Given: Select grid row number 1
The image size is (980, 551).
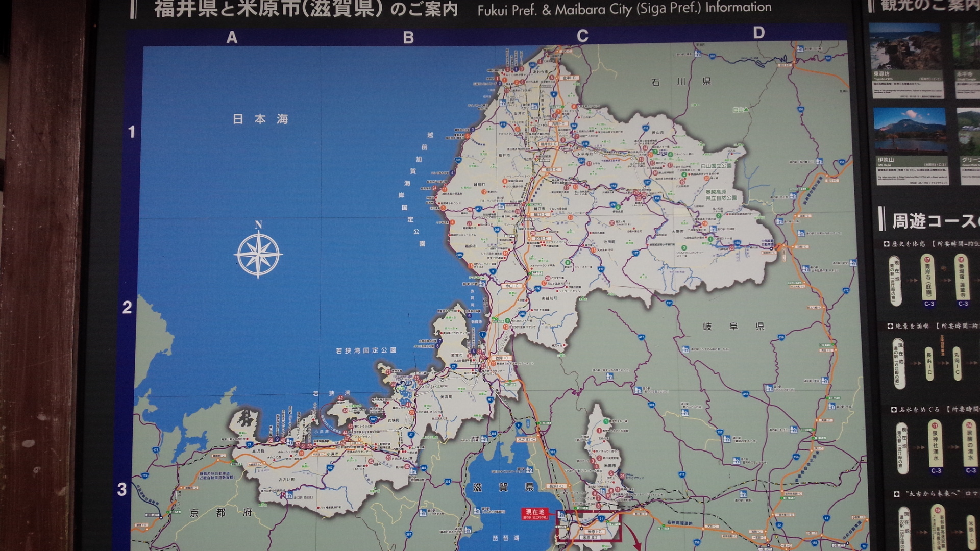Looking at the screenshot, I should pyautogui.click(x=131, y=132).
